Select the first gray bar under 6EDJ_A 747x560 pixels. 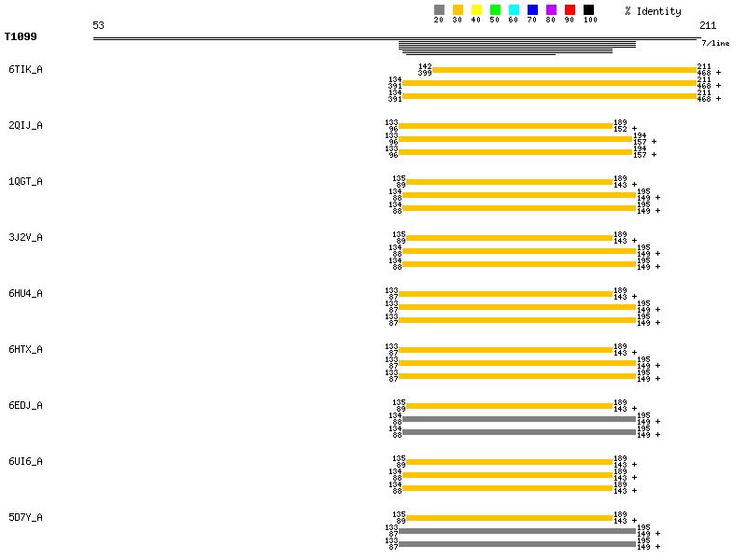[x=518, y=419]
